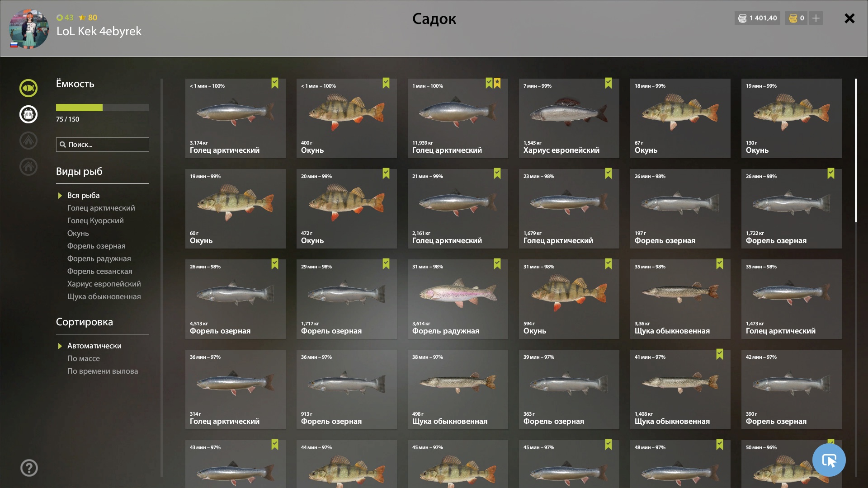Click the add gold coins plus icon
Image resolution: width=868 pixels, height=488 pixels.
coord(816,18)
